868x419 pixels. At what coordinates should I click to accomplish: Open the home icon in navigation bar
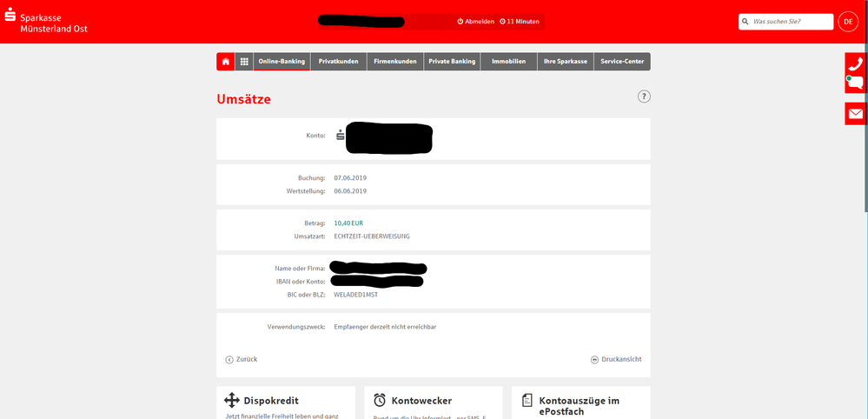pos(226,62)
